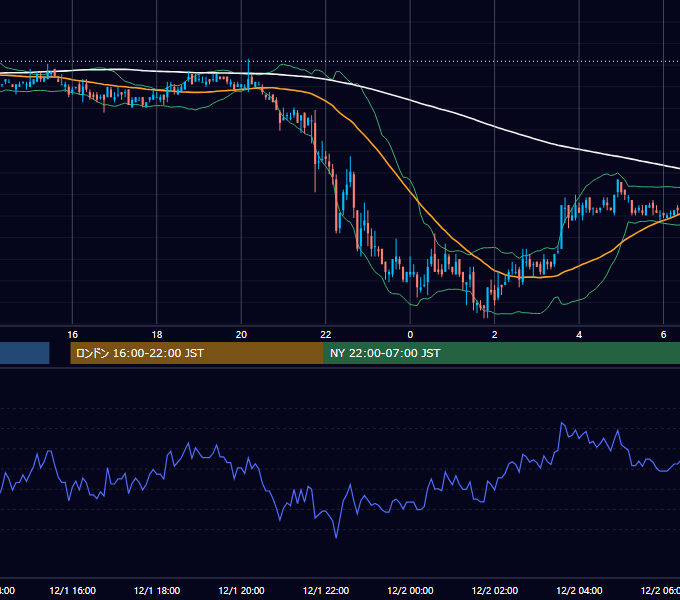
Task: Click the '12/2 02:00' date label
Action: (x=494, y=590)
